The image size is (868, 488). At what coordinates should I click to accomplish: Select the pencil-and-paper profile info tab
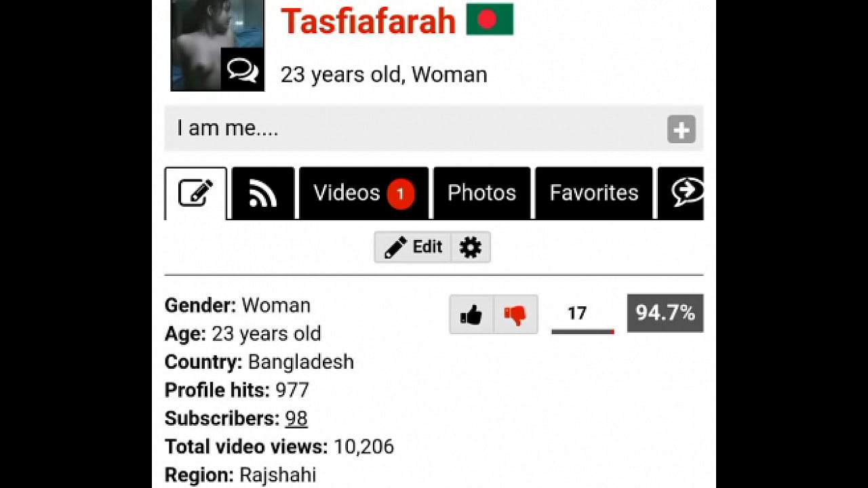click(x=195, y=194)
